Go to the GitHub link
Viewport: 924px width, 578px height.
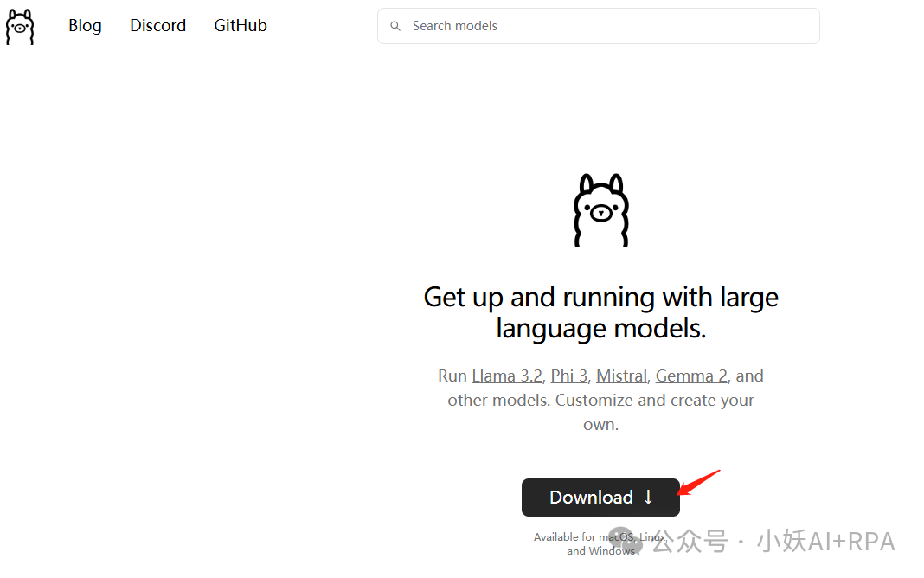pos(241,25)
